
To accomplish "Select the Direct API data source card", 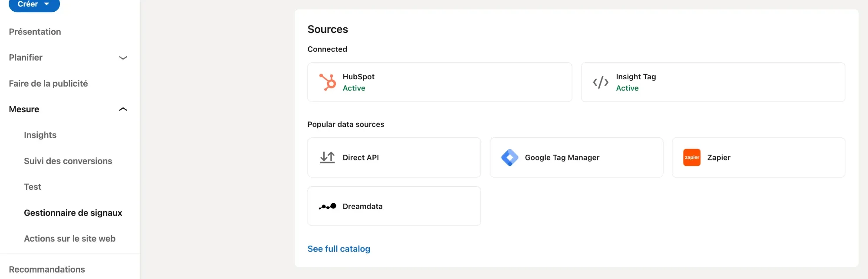I will (x=394, y=157).
